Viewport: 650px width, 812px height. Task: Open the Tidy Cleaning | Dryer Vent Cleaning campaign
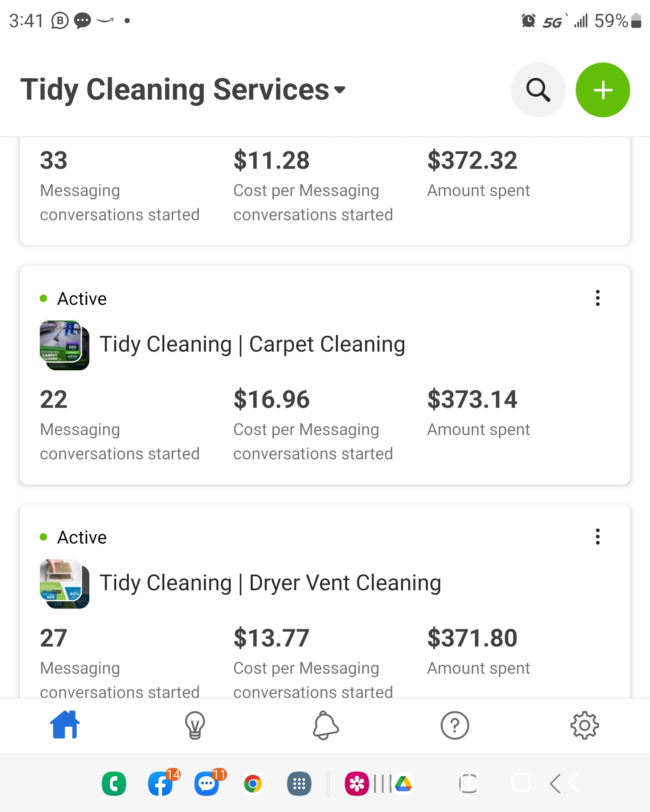pyautogui.click(x=270, y=583)
